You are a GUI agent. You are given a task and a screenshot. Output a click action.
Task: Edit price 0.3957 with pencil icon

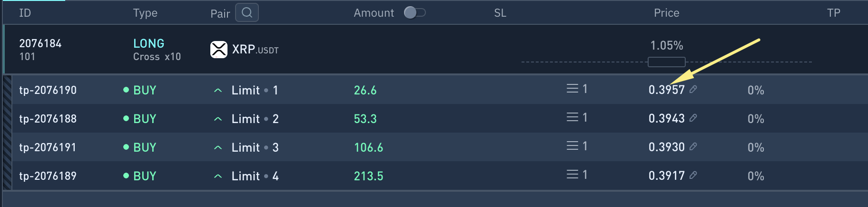pyautogui.click(x=693, y=89)
